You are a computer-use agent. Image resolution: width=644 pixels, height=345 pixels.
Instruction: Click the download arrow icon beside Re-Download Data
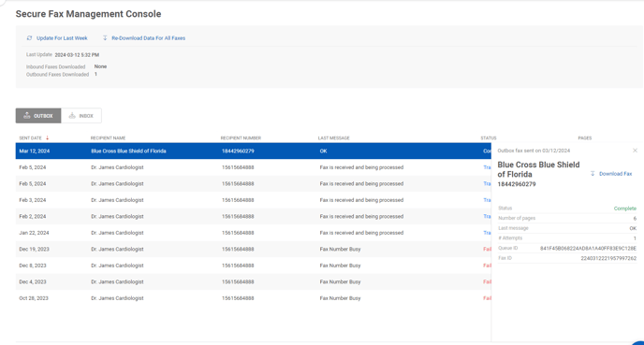click(x=105, y=37)
